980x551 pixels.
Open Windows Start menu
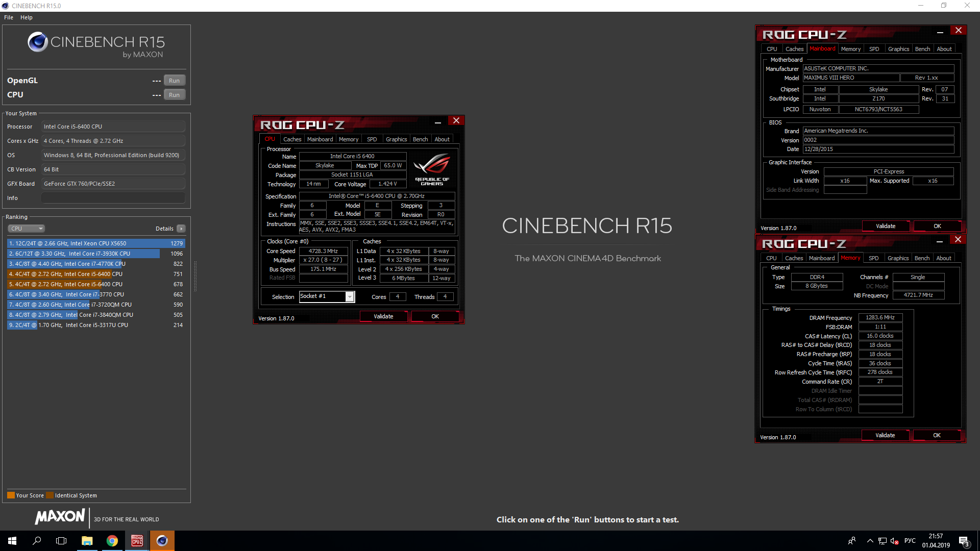pos(12,541)
